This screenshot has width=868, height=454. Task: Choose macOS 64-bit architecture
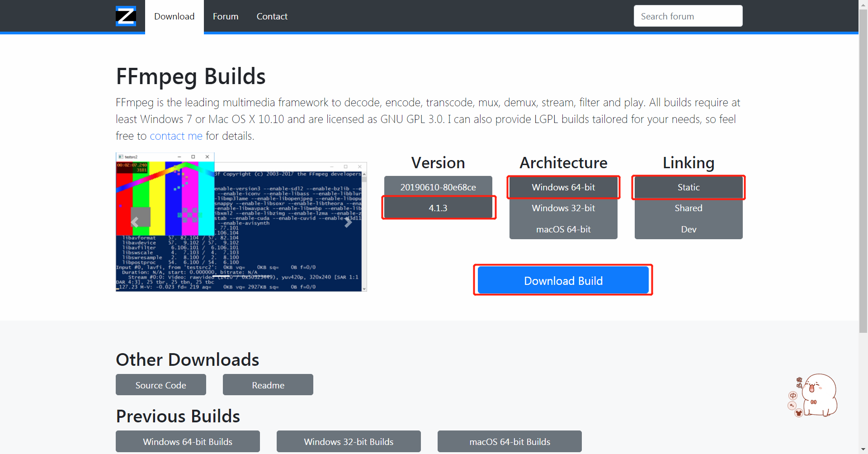point(563,229)
